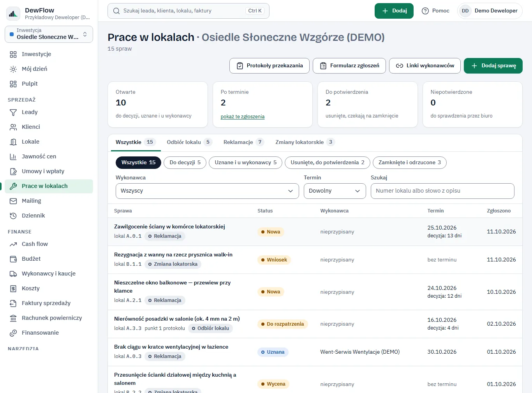Switch to the Odbiór lokalu tab
The width and height of the screenshot is (532, 393).
click(x=189, y=142)
